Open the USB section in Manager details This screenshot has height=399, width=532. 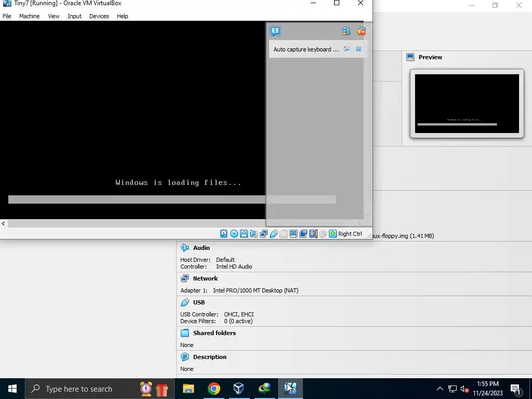(x=199, y=302)
